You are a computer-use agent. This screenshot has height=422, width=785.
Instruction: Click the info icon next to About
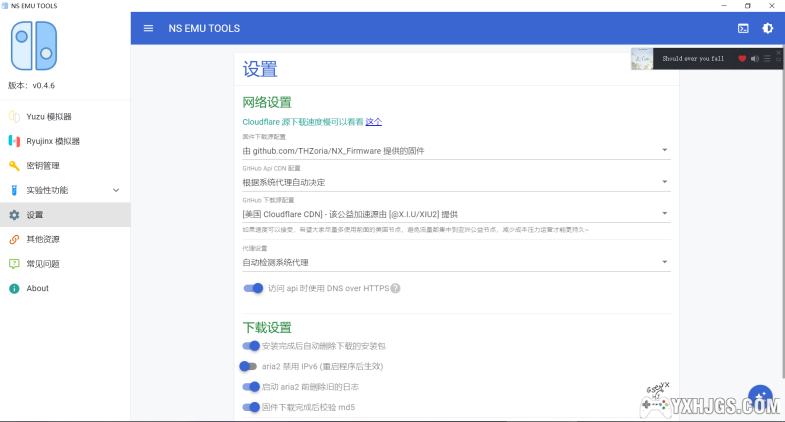[x=14, y=288]
